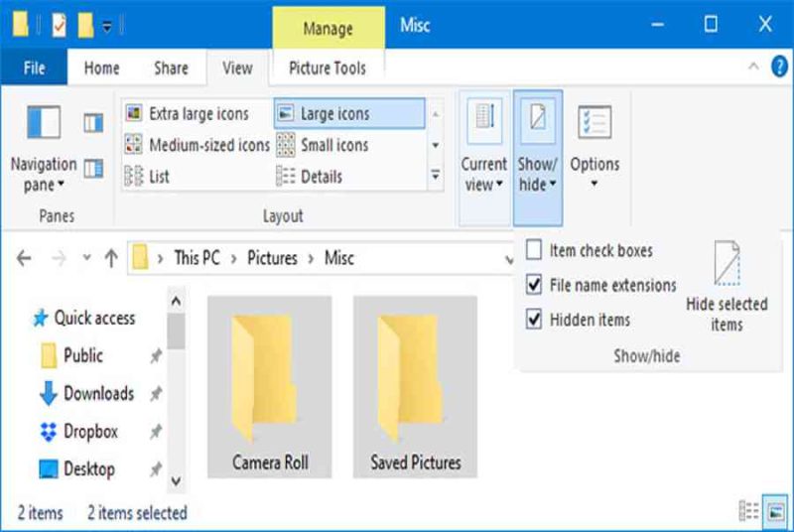Expand the layout gallery more arrow
Image resolution: width=794 pixels, height=532 pixels.
tap(435, 176)
